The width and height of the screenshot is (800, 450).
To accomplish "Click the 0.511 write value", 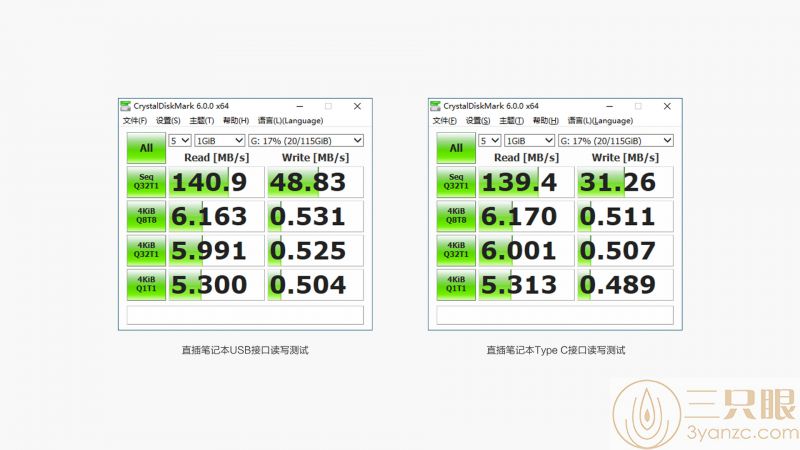I will (625, 216).
